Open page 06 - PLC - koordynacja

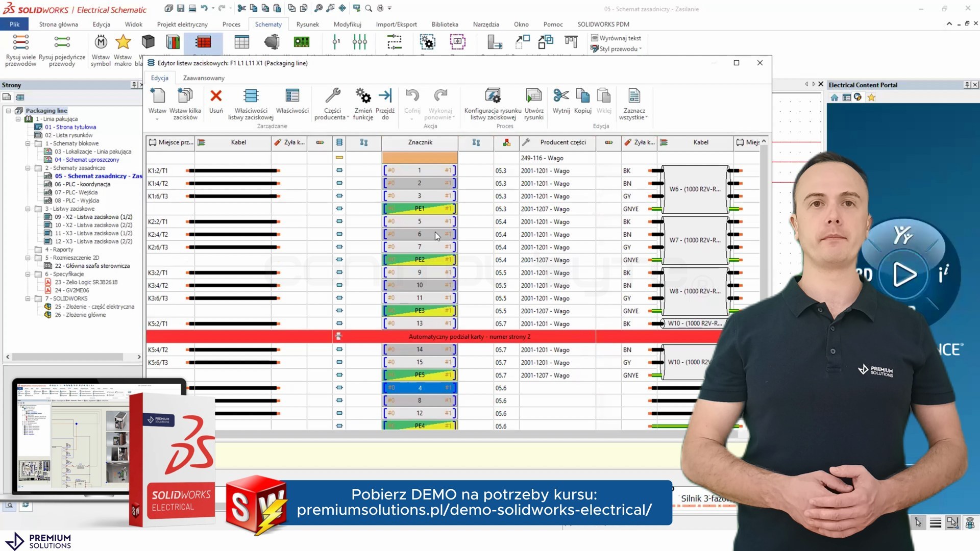coord(82,184)
